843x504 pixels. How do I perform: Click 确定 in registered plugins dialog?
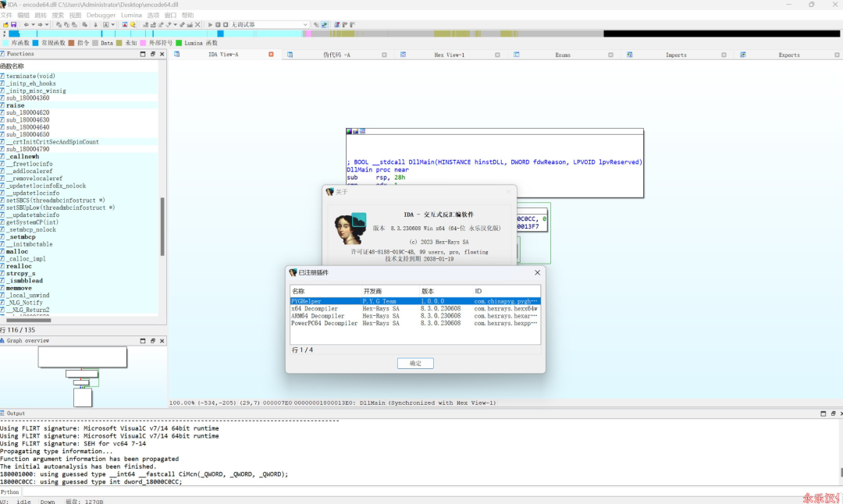point(415,364)
